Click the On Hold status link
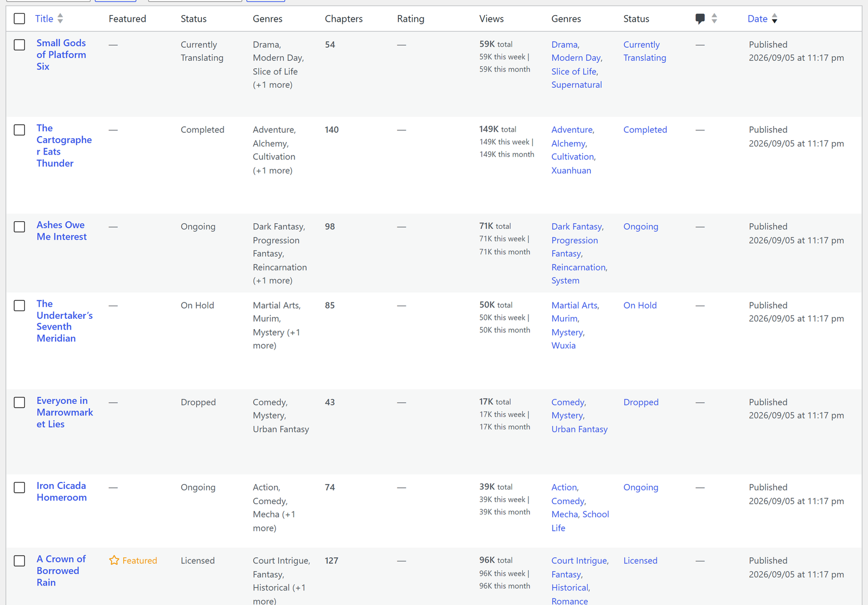Image resolution: width=868 pixels, height=605 pixels. 640,305
